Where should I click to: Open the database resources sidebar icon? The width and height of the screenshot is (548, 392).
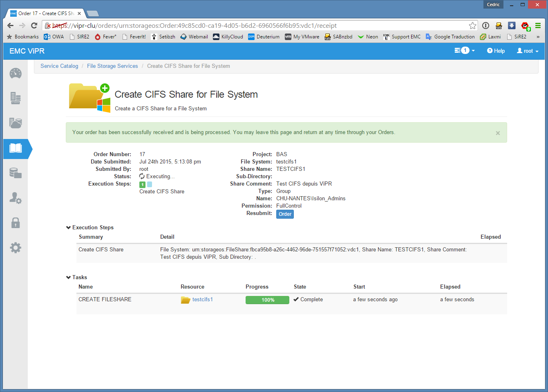16,173
